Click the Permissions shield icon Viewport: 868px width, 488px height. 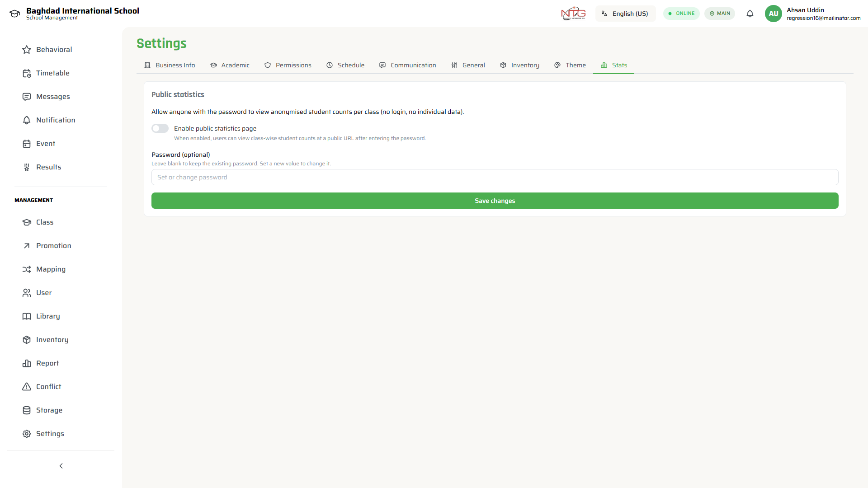point(268,65)
